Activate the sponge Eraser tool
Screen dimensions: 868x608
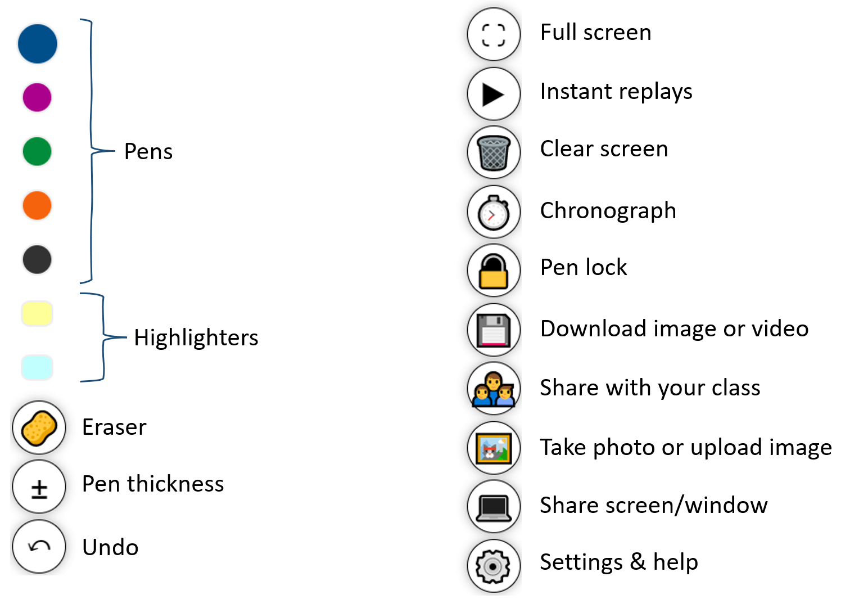click(39, 427)
